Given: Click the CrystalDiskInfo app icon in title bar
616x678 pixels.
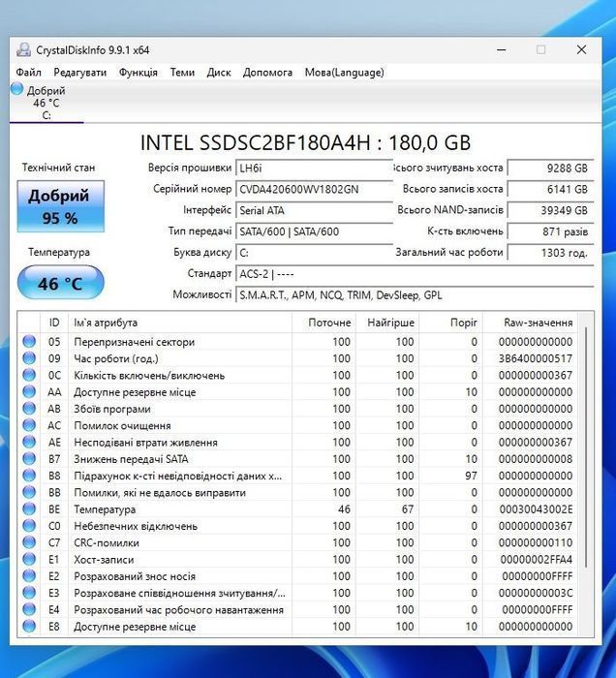Looking at the screenshot, I should click(x=24, y=50).
